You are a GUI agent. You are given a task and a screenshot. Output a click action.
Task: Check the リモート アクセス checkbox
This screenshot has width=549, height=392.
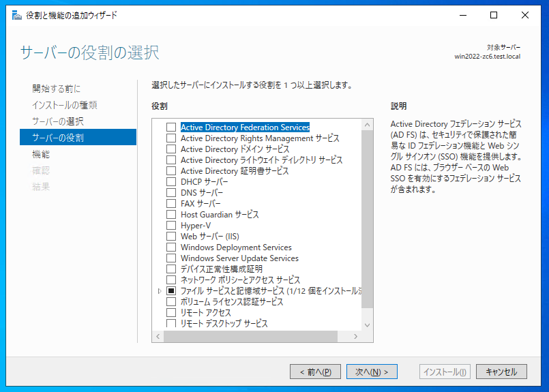click(171, 312)
